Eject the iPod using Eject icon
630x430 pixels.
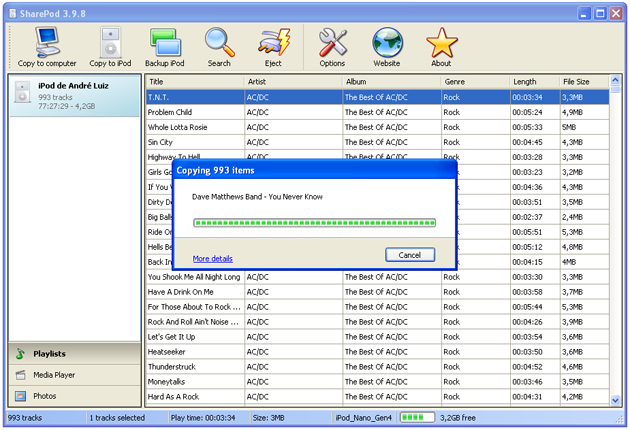coord(274,47)
